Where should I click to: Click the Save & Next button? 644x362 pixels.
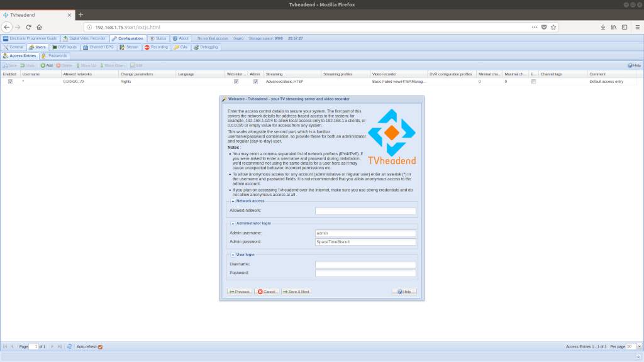tap(296, 292)
